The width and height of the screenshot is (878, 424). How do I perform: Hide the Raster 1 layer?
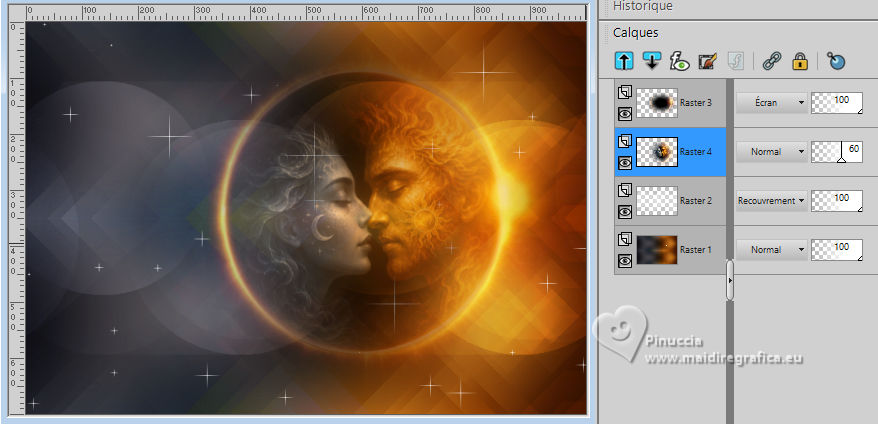[625, 260]
